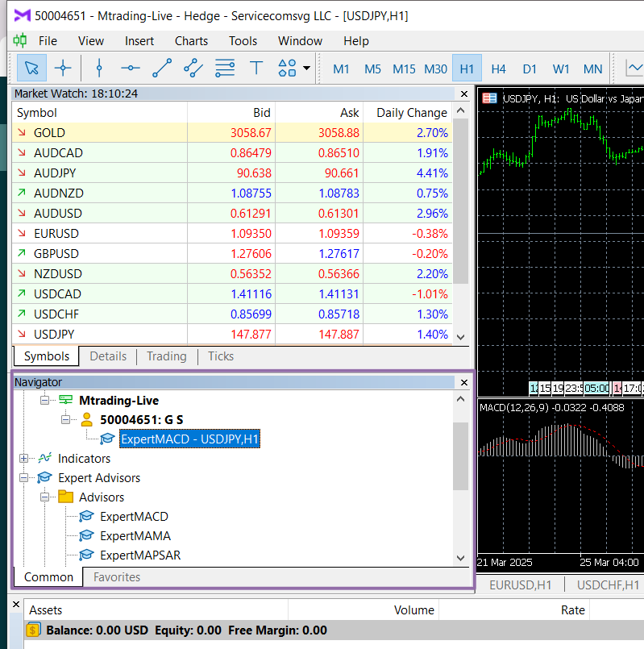This screenshot has height=649, width=644.
Task: Select the EURUSD symbol row
Action: coord(232,234)
